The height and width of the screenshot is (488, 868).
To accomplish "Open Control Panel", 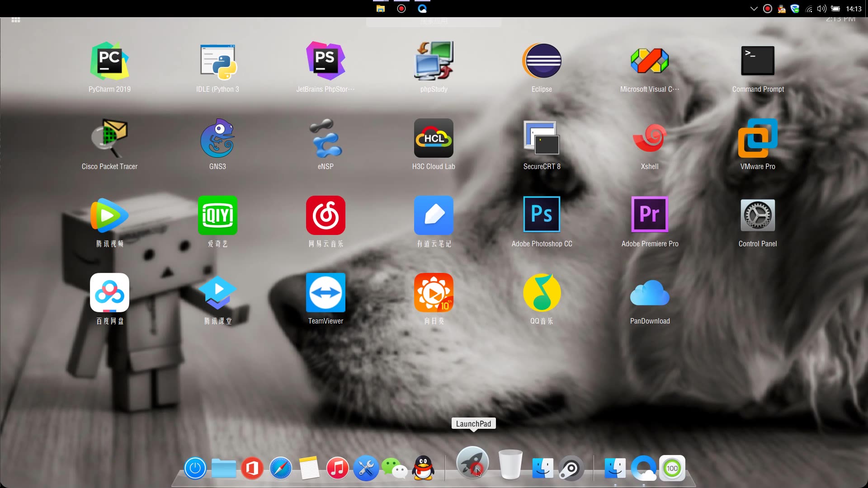I will 758,216.
